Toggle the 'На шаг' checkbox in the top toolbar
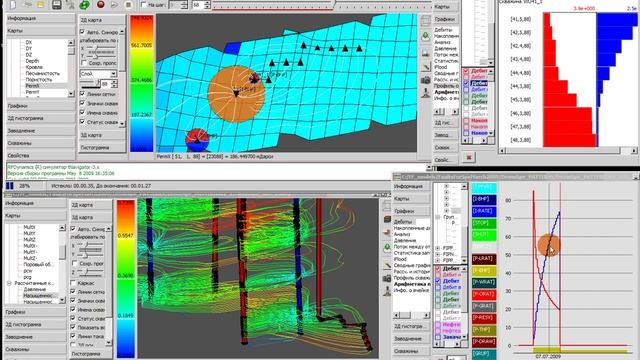This screenshot has height=360, width=640. click(144, 5)
